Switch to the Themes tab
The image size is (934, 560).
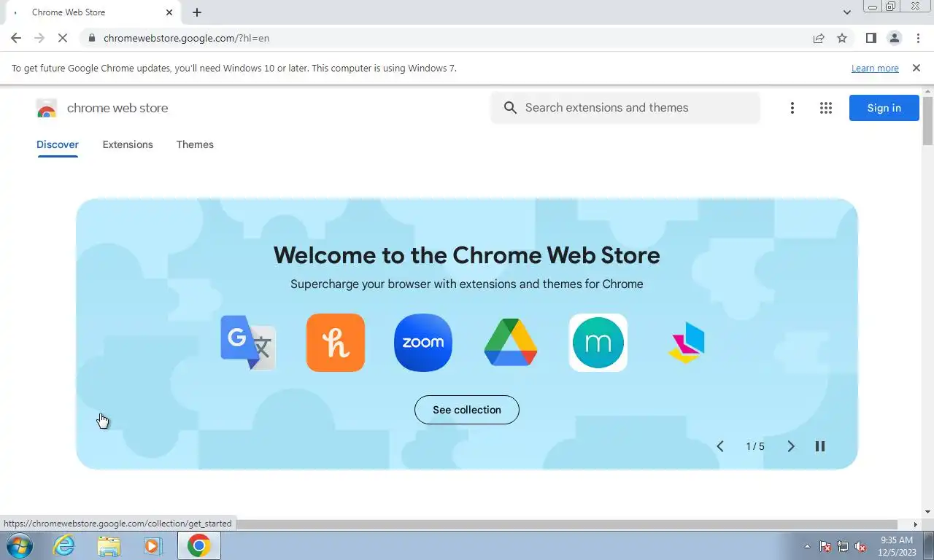[x=195, y=144]
